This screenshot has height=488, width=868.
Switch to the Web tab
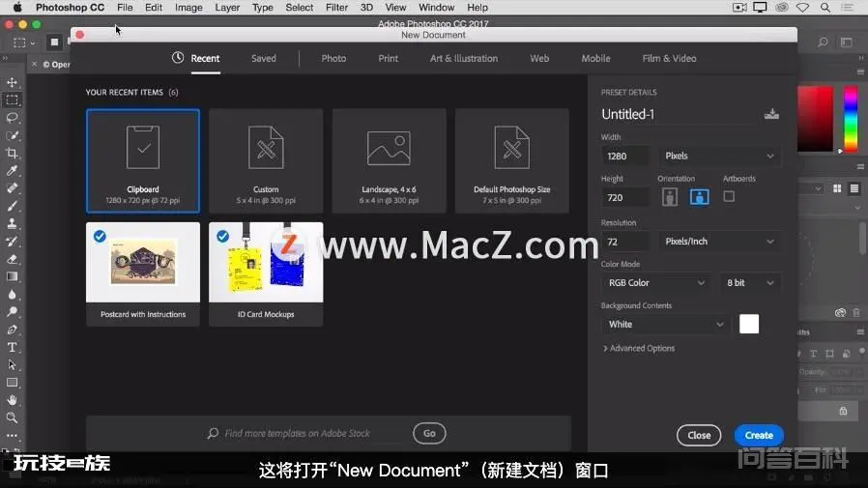[x=539, y=58]
